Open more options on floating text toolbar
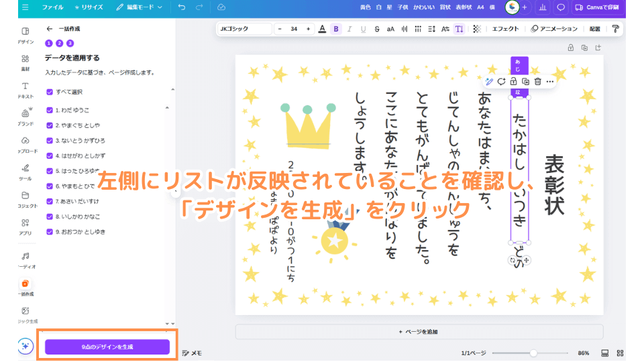 550,81
